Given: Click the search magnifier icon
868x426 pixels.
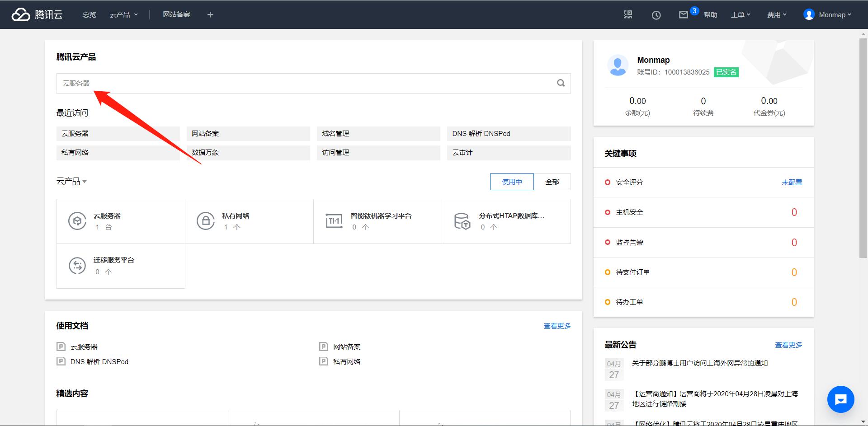Looking at the screenshot, I should pyautogui.click(x=561, y=83).
